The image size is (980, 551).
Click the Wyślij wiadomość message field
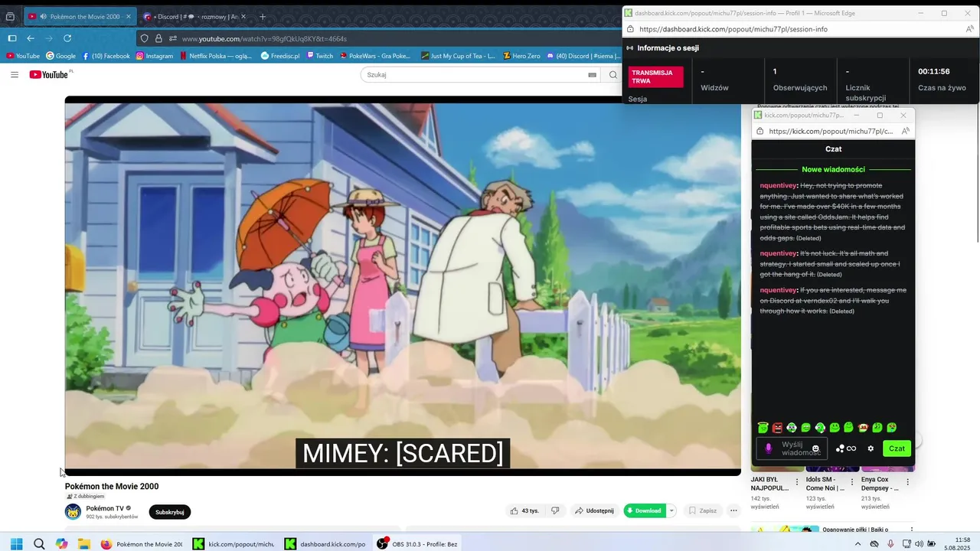click(792, 448)
